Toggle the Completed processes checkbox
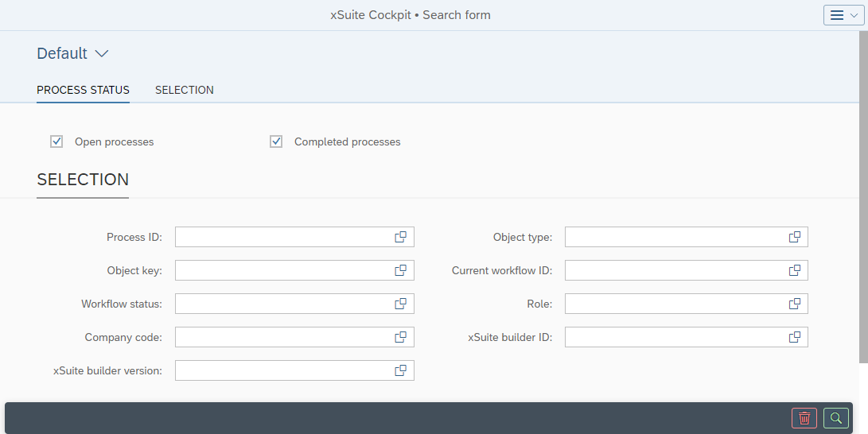Viewport: 868px width, 434px height. 276,141
